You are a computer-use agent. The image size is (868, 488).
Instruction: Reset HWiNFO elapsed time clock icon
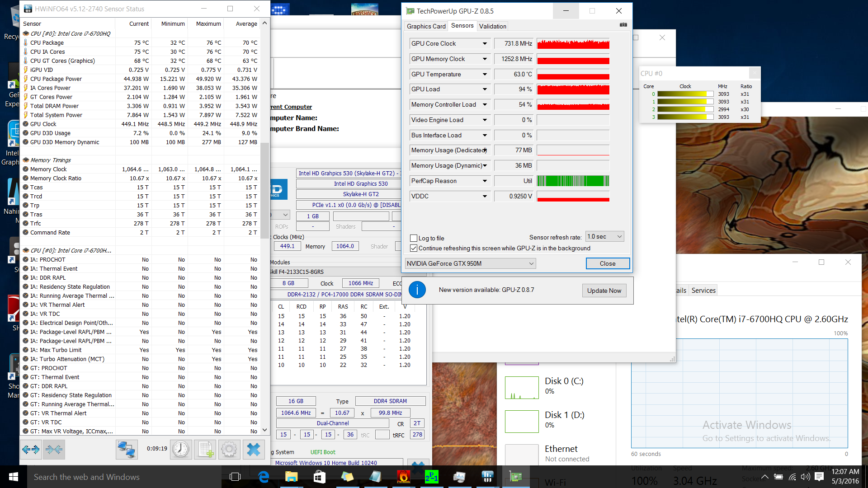pyautogui.click(x=181, y=449)
